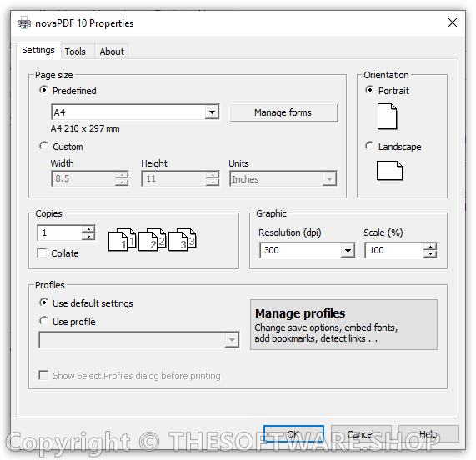This screenshot has height=460, width=476.
Task: Click the Manage forms button
Action: tap(283, 112)
